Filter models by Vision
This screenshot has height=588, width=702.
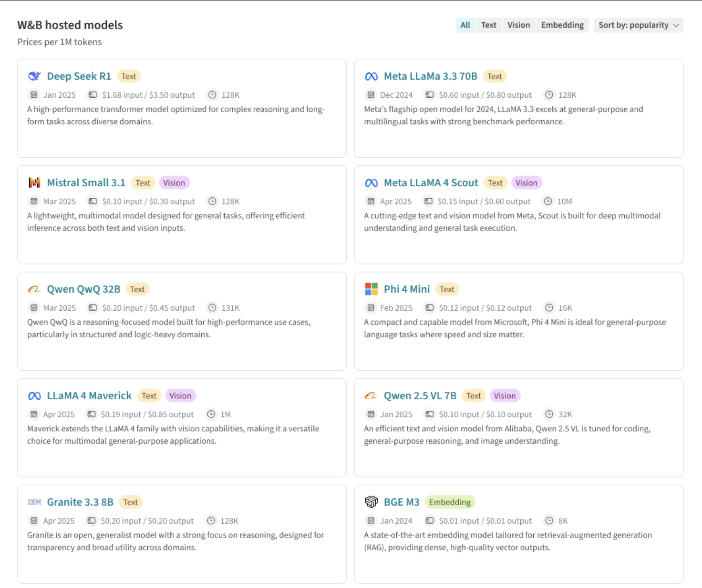click(x=518, y=25)
